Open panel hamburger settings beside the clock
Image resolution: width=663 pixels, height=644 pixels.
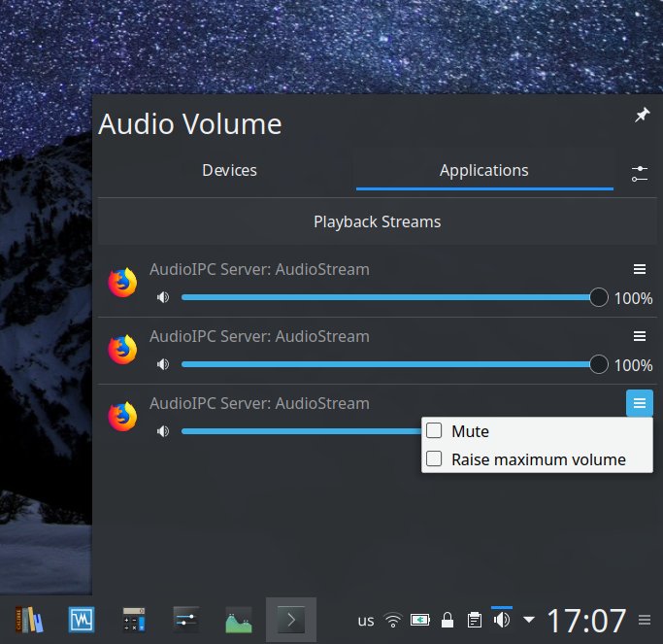(645, 620)
